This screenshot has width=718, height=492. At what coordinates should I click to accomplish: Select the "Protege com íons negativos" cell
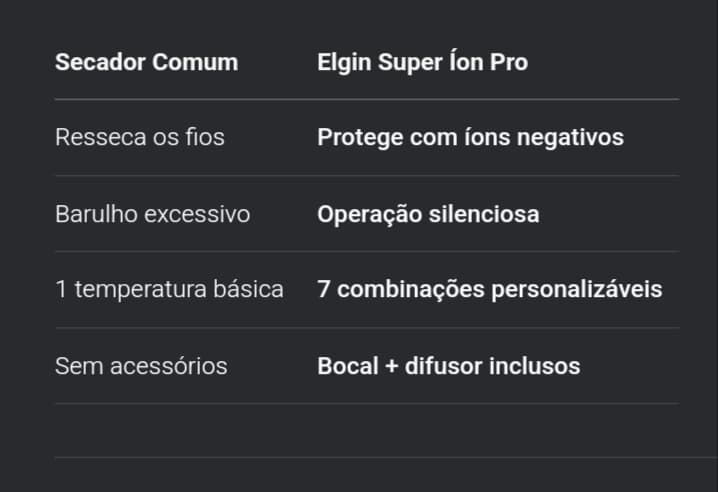(x=470, y=137)
